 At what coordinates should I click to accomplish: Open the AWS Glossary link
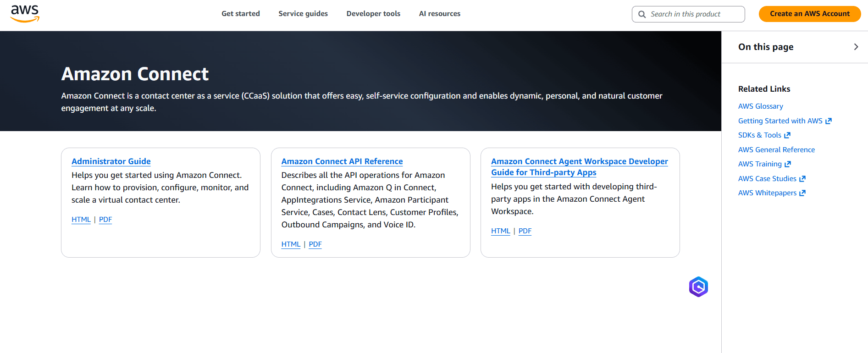tap(761, 106)
